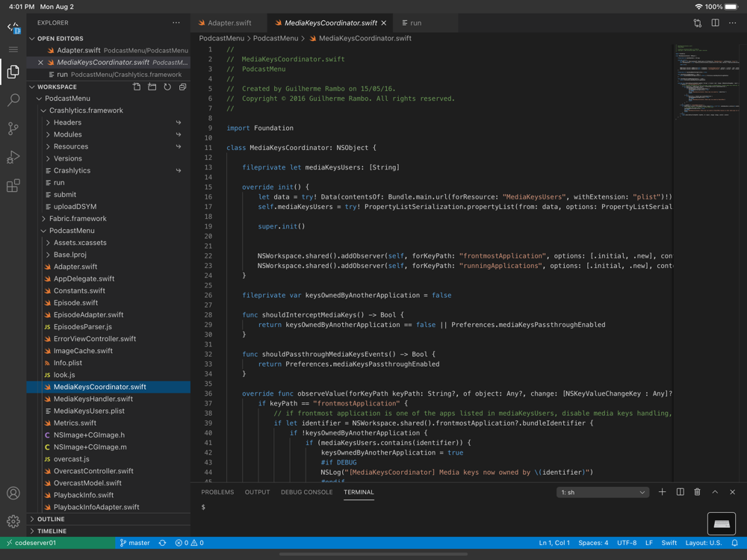Screen dimensions: 747x560
Task: Switch to the Adapter.swift editor tab
Action: point(229,23)
